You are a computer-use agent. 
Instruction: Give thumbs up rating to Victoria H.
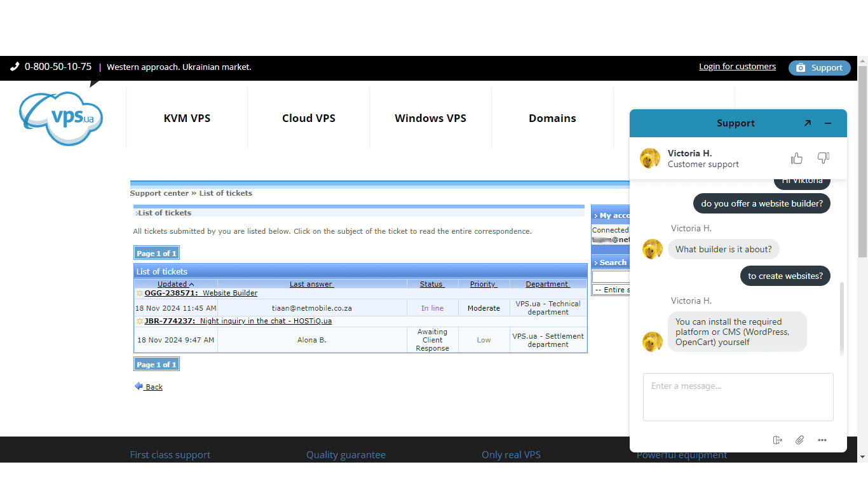pyautogui.click(x=797, y=158)
